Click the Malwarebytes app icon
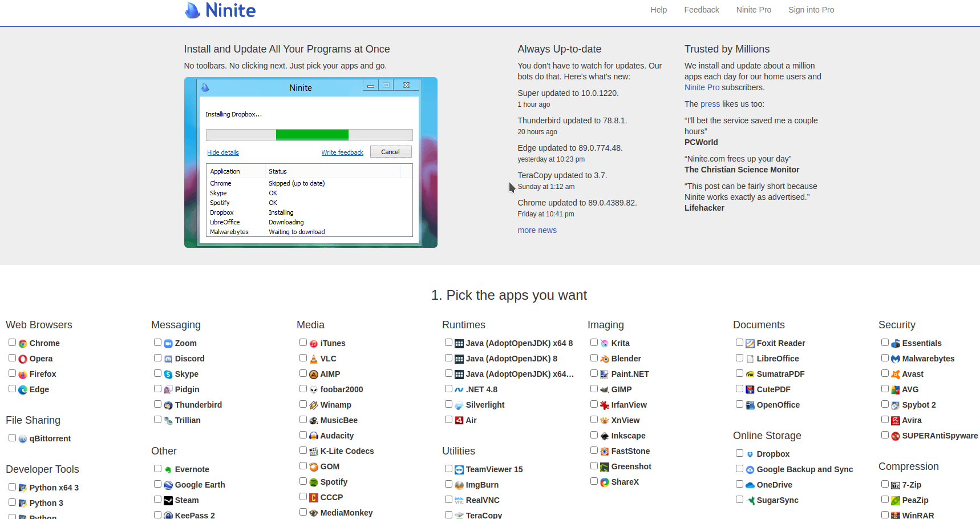The height and width of the screenshot is (519, 980). 896,359
